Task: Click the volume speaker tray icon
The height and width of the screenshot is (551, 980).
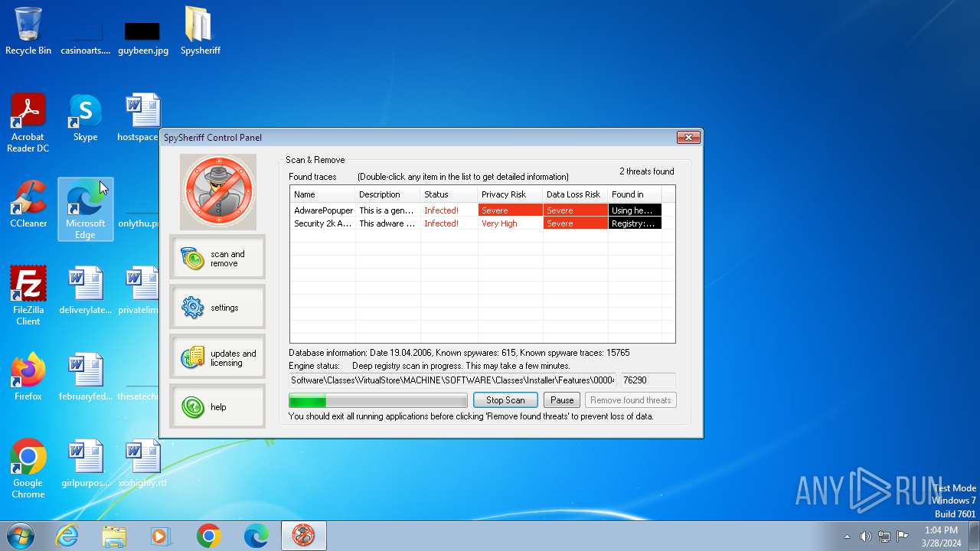Action: coord(865,536)
